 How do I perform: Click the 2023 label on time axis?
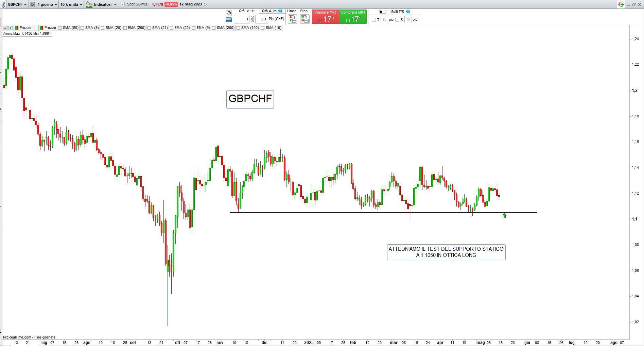309,343
